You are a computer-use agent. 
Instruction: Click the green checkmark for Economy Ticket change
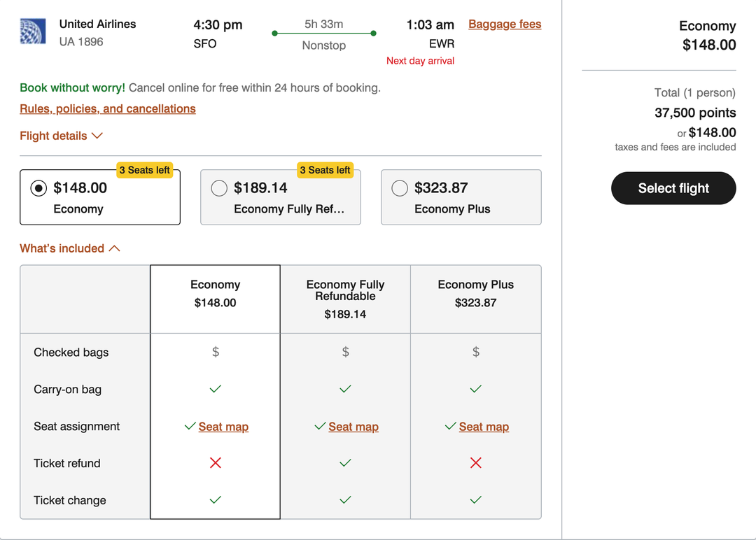click(x=215, y=499)
